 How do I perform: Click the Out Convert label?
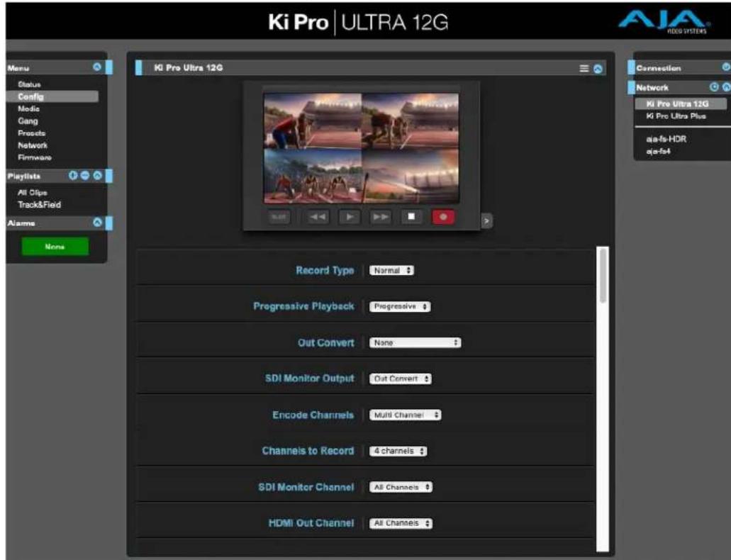326,342
